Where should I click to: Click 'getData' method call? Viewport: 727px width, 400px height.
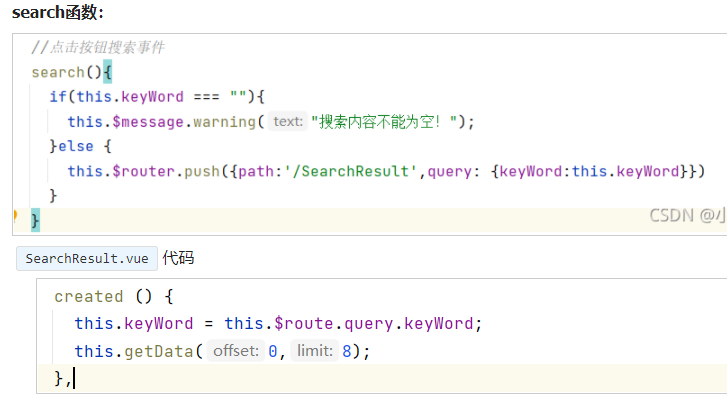pyautogui.click(x=159, y=351)
